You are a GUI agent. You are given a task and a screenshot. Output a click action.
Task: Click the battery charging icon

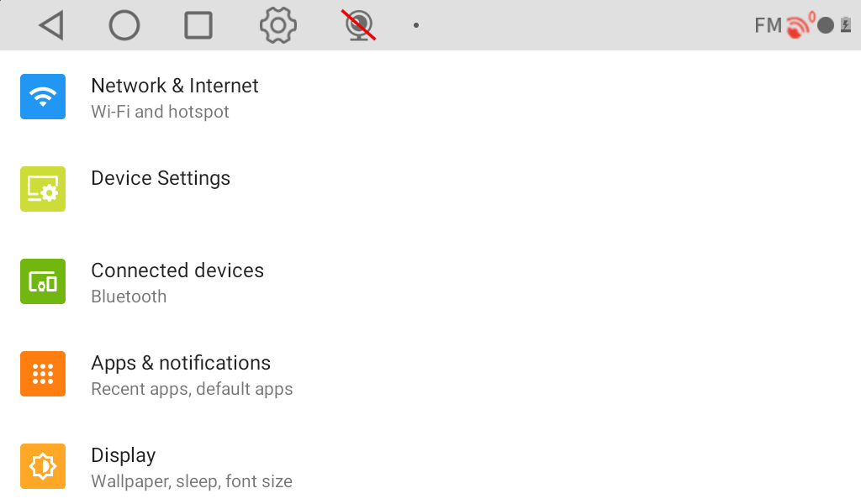click(x=846, y=25)
